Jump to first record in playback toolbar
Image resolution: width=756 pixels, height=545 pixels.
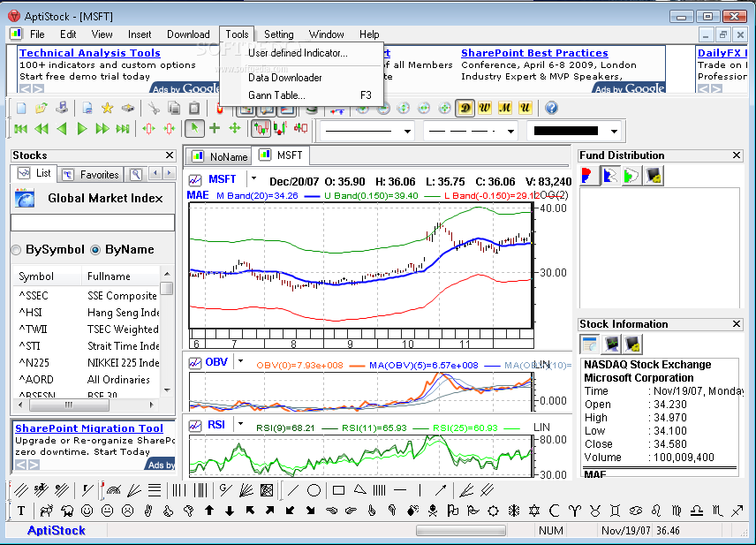coord(20,129)
